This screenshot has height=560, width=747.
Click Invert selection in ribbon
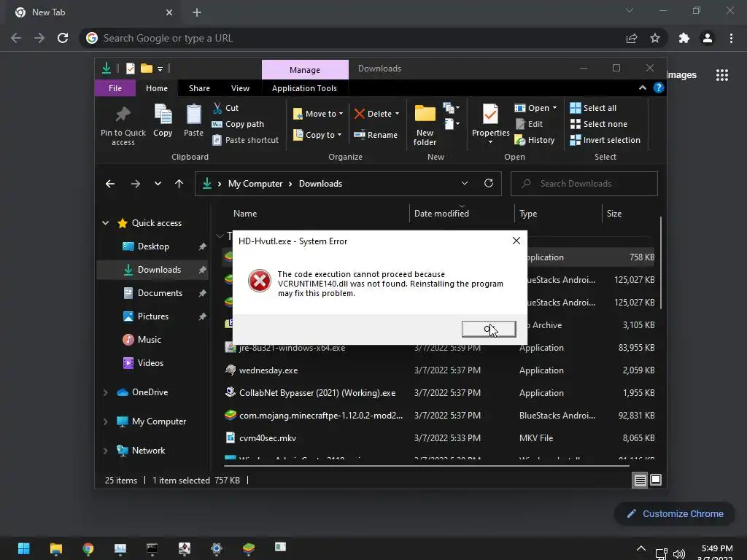click(605, 140)
